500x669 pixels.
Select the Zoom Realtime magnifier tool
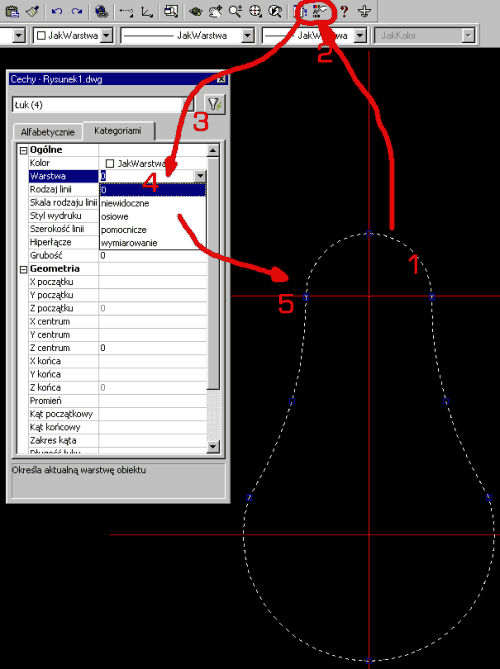235,12
